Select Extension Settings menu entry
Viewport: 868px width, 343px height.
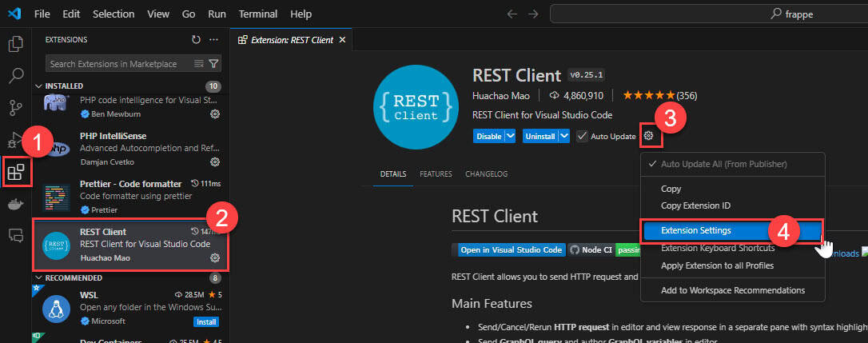point(733,230)
